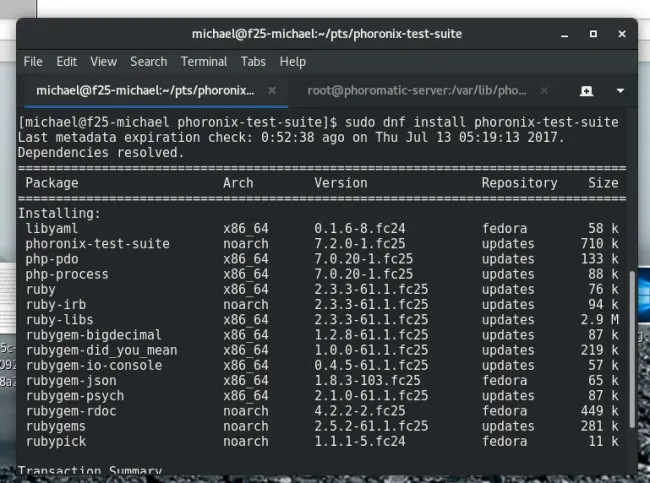Click 'fedora' repository in the libyaml row
The width and height of the screenshot is (650, 483).
(x=504, y=228)
